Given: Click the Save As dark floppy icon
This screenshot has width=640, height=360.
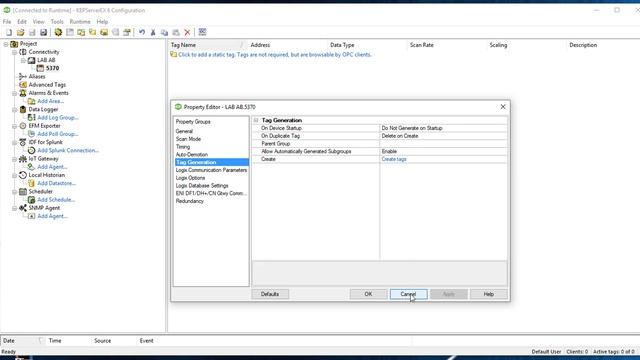Looking at the screenshot, I should 43,32.
